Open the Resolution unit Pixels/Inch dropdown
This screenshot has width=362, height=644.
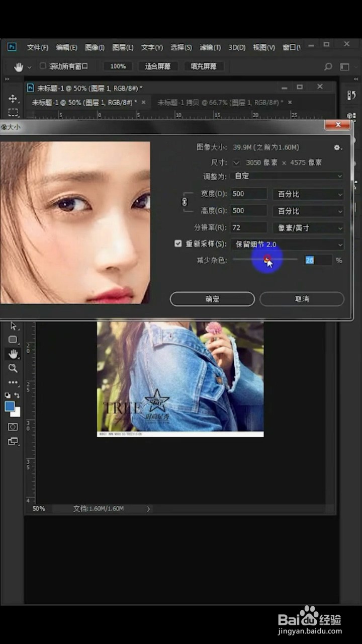(308, 228)
